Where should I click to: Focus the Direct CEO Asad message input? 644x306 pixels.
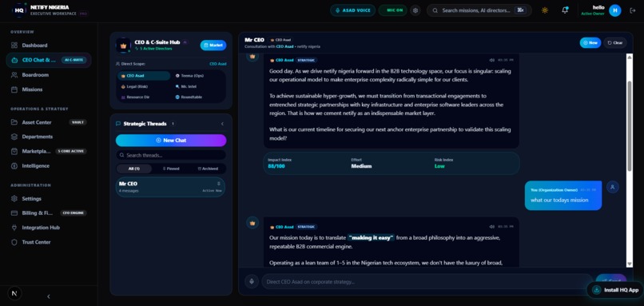pos(427,282)
